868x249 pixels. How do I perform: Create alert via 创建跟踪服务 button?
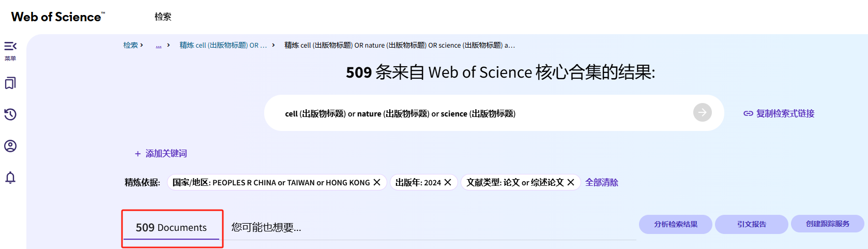point(828,224)
